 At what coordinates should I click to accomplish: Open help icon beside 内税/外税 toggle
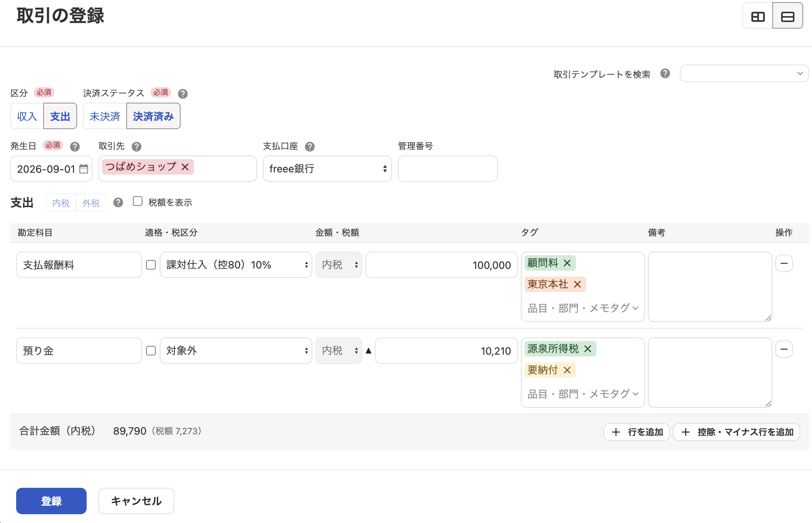pos(118,202)
